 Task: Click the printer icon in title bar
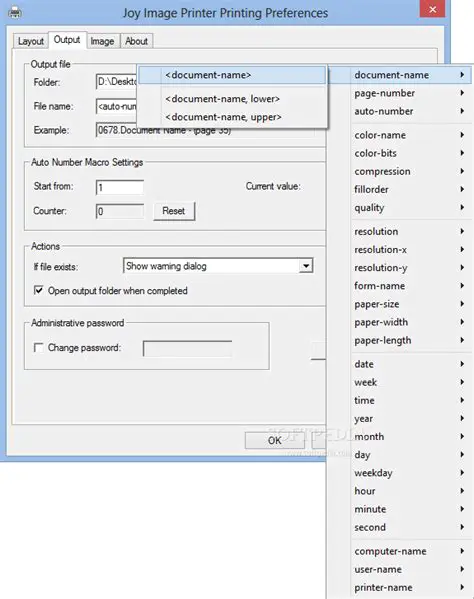point(15,13)
